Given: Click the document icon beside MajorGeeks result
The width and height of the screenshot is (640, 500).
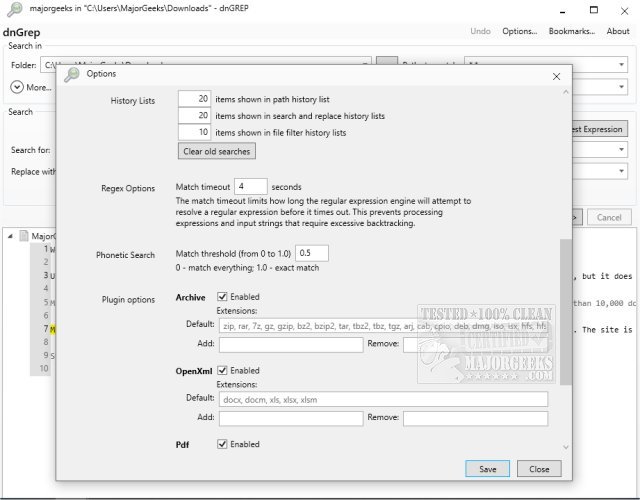Looking at the screenshot, I should point(24,236).
